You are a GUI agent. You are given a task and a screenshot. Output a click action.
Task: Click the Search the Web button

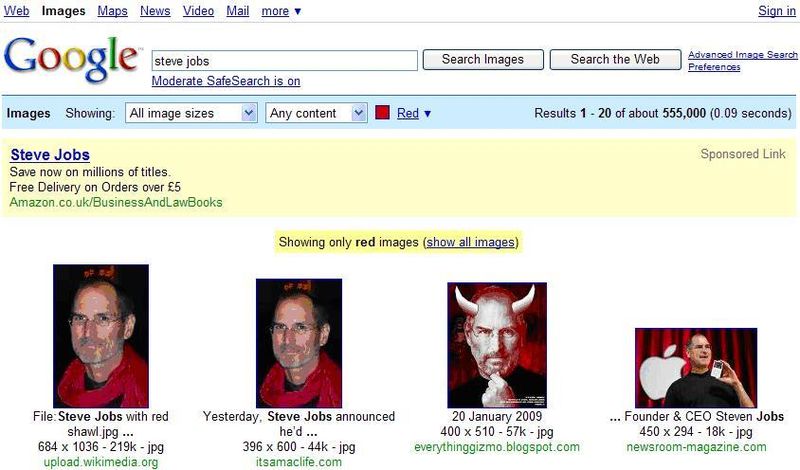pyautogui.click(x=615, y=59)
